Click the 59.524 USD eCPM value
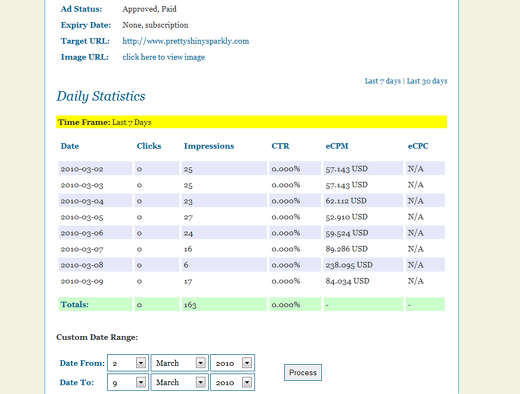This screenshot has width=520, height=394. coord(347,233)
